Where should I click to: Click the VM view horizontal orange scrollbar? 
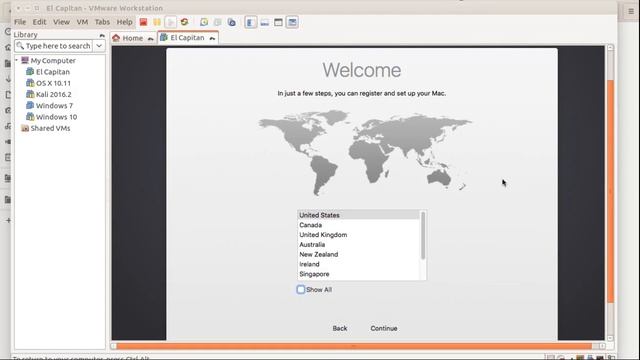[x=354, y=346]
